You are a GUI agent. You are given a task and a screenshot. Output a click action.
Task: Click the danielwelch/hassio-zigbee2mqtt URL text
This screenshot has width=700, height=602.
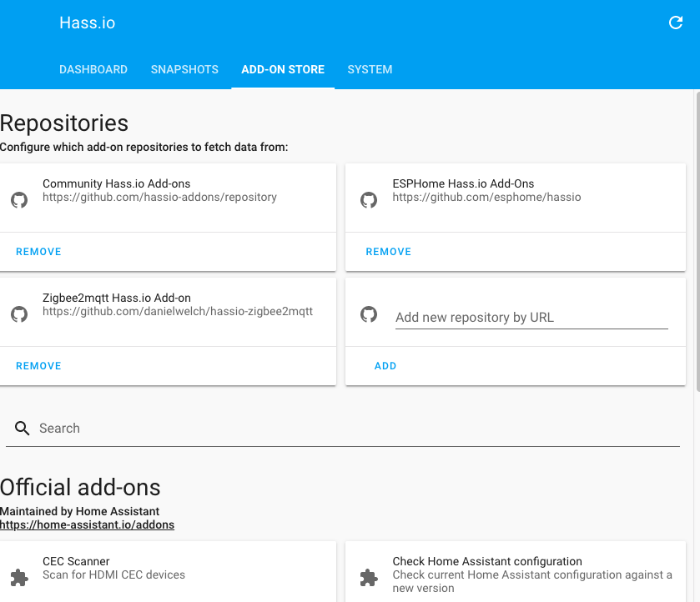pos(178,312)
